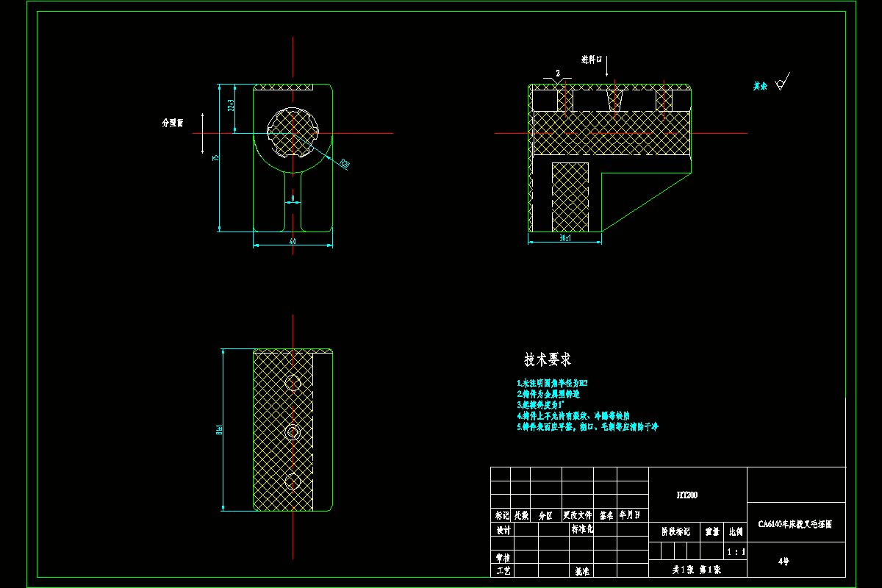Select the 标准化 cell label
The width and height of the screenshot is (882, 588).
pos(581,529)
